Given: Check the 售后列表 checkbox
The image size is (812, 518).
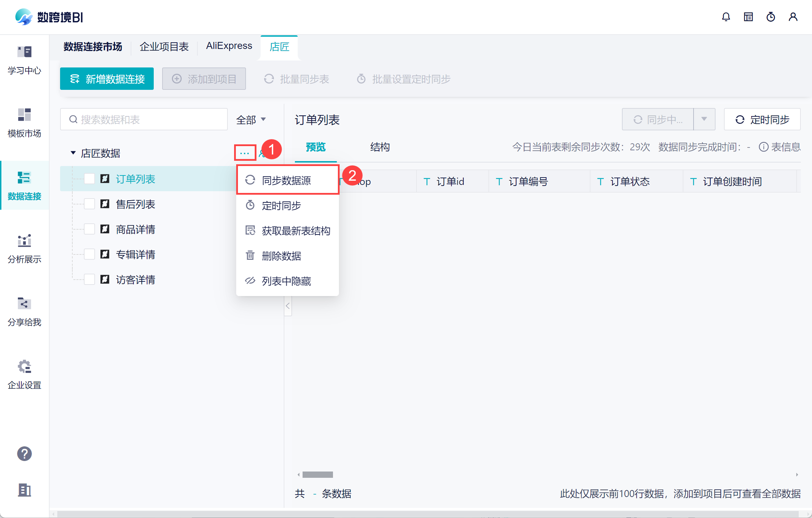Looking at the screenshot, I should [89, 204].
